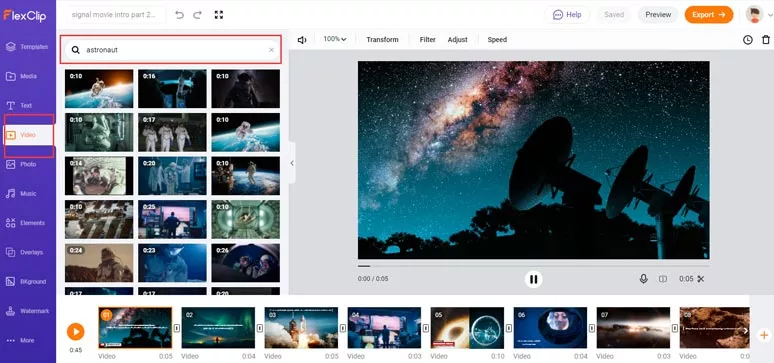Go to FlexClip home logo
The image size is (774, 363).
(x=25, y=15)
